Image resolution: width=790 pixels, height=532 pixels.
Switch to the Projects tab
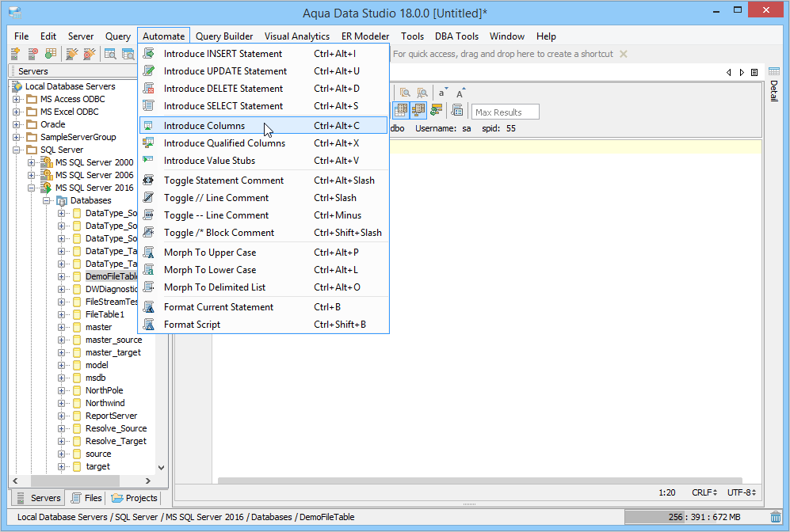(x=135, y=498)
